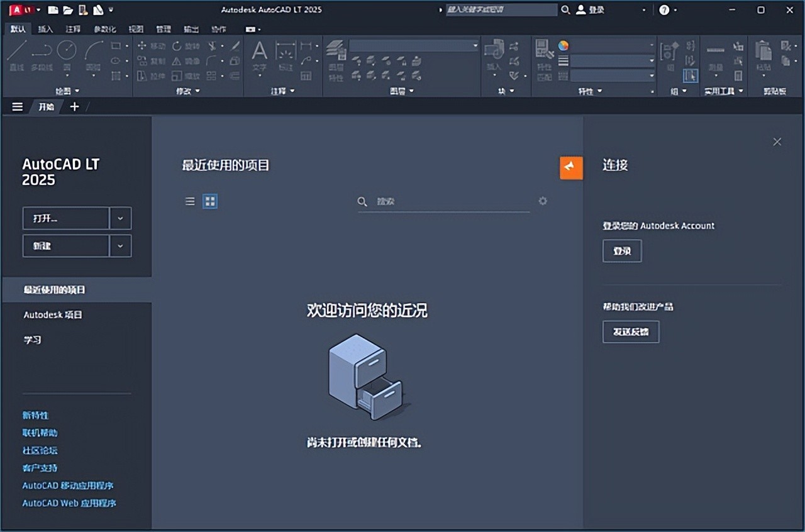Viewport: 805px width, 532px height.
Task: Expand the dropdown arrow beside 打开 button
Action: coord(120,218)
